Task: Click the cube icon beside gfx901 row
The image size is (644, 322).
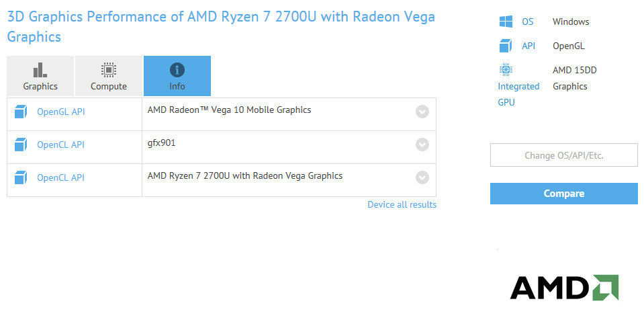Action: click(20, 145)
